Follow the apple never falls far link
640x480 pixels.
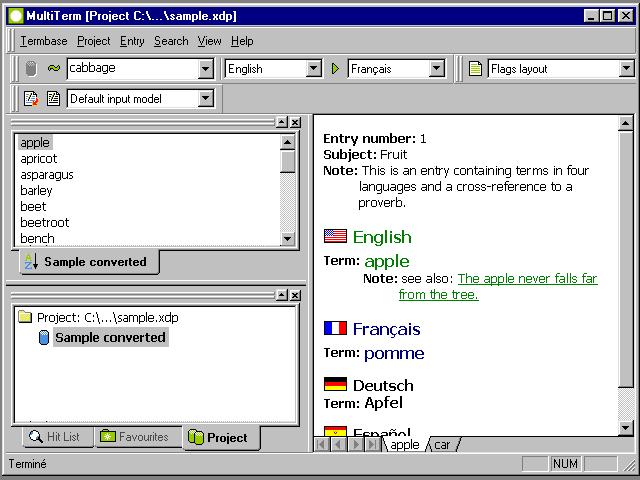(527, 280)
